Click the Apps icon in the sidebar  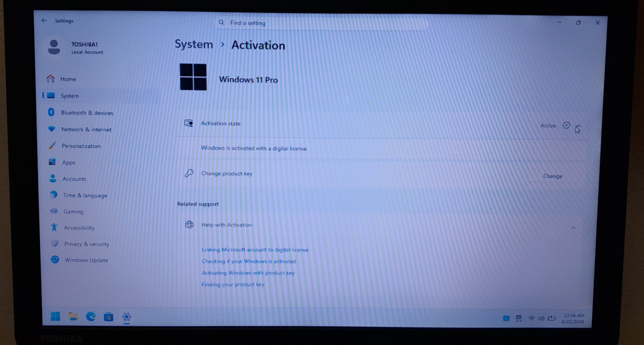52,162
